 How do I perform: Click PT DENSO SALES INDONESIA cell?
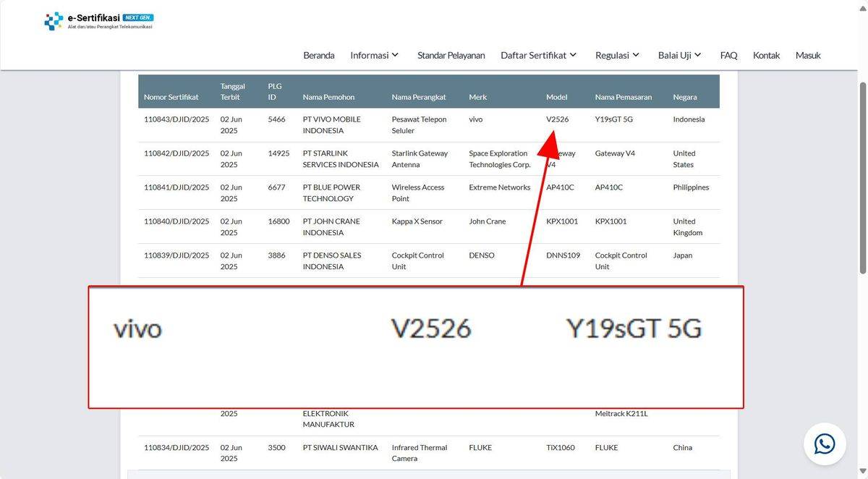tap(333, 261)
